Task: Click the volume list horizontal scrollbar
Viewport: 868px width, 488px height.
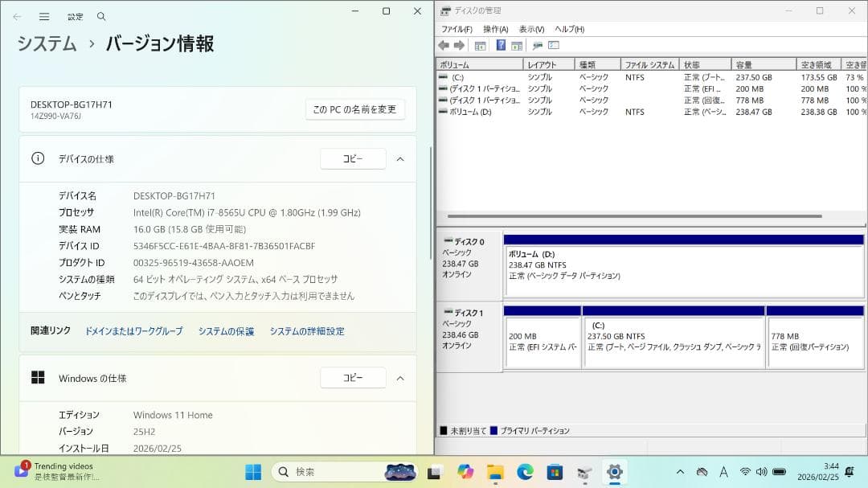Action: point(634,216)
